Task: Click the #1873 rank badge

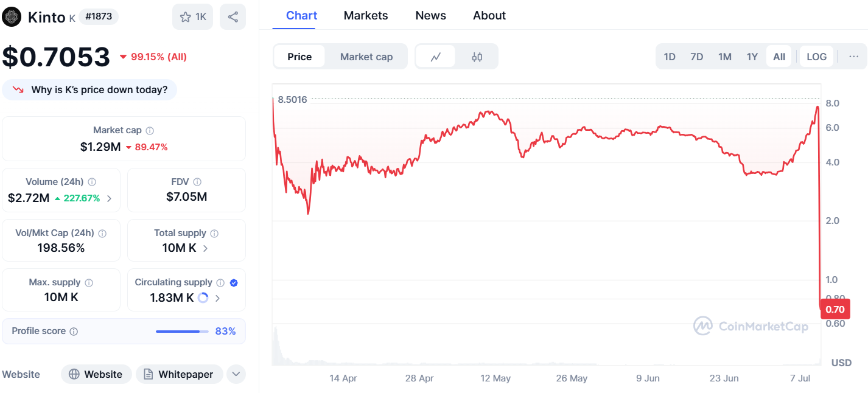Action: pyautogui.click(x=98, y=17)
